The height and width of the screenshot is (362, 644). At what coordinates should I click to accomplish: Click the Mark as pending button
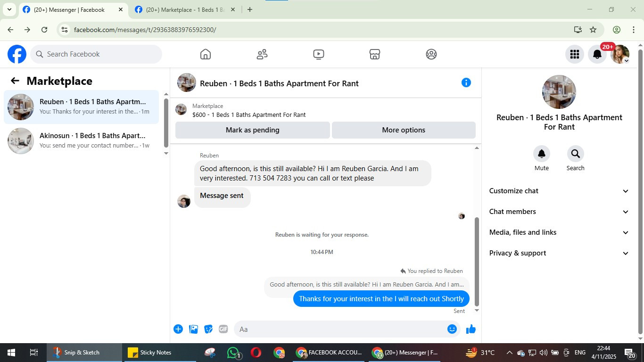coord(253,130)
